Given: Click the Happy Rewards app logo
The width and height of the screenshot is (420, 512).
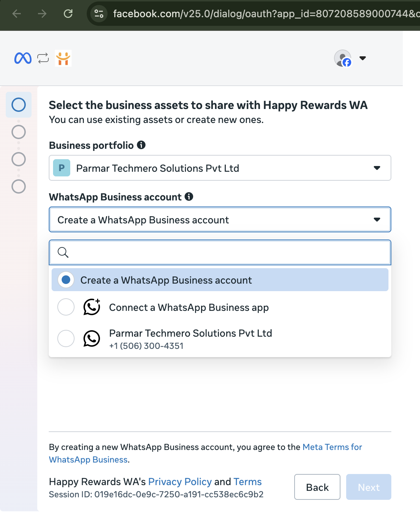Looking at the screenshot, I should [x=63, y=58].
